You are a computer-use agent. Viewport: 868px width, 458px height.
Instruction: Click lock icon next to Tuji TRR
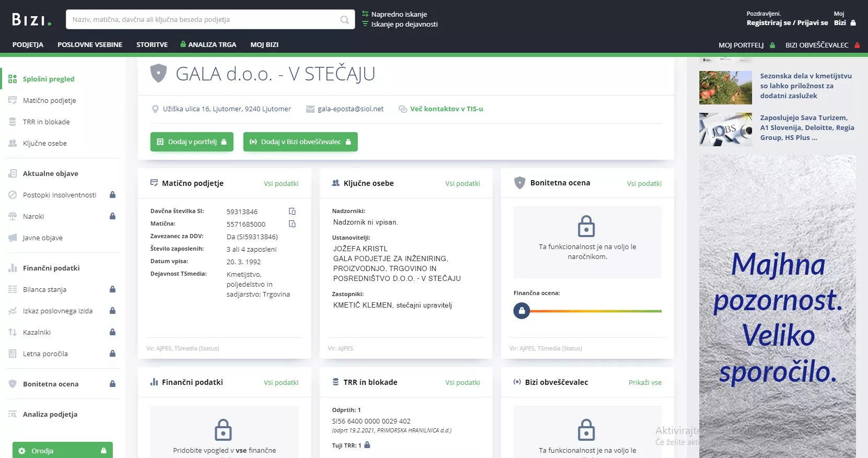coord(367,445)
